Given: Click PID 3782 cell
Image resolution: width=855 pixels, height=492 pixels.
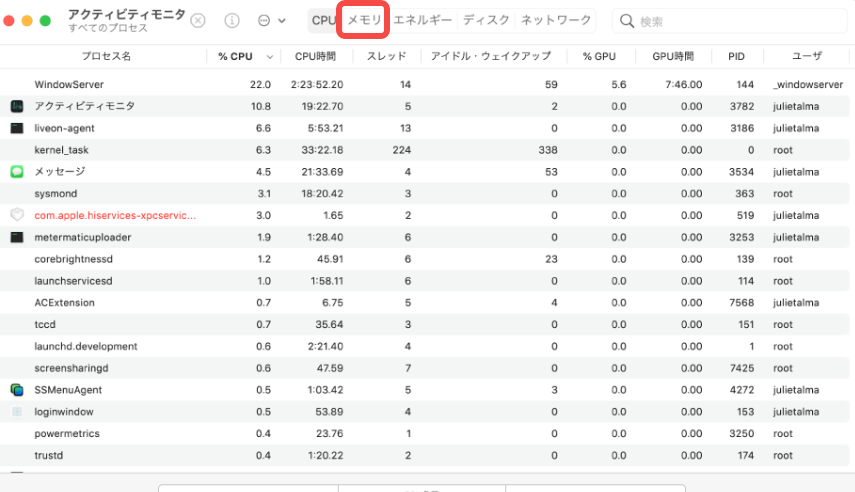Looking at the screenshot, I should click(742, 106).
